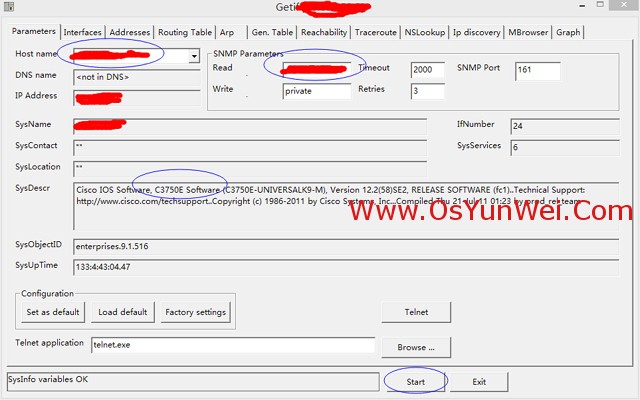The height and width of the screenshot is (400, 640).
Task: Click the IfNumber value 24
Action: [x=565, y=126]
